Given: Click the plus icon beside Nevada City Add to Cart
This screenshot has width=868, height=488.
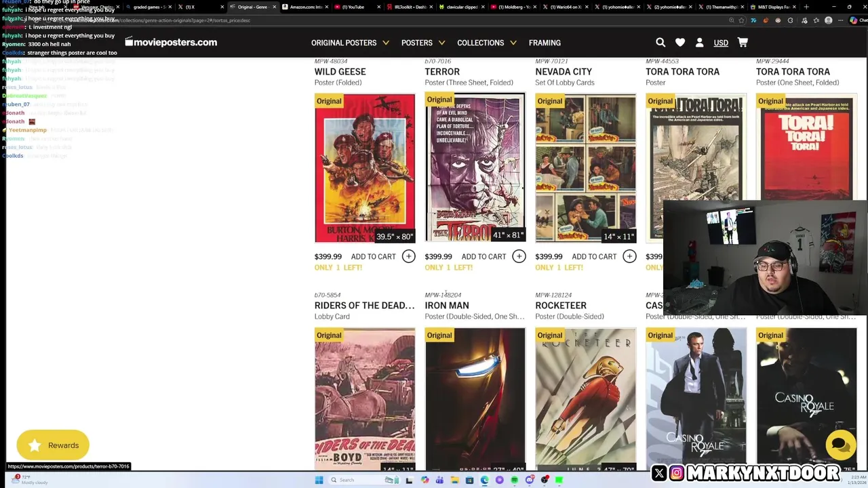Looking at the screenshot, I should [629, 256].
